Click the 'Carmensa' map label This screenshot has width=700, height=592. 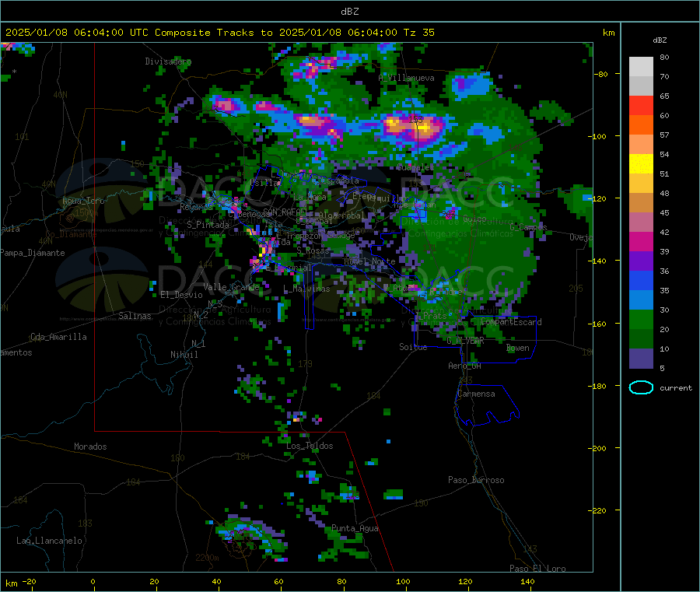point(476,394)
